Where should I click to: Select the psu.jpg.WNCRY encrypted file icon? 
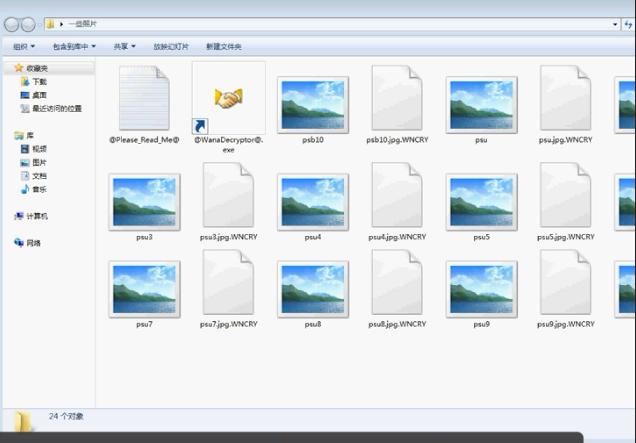(565, 98)
